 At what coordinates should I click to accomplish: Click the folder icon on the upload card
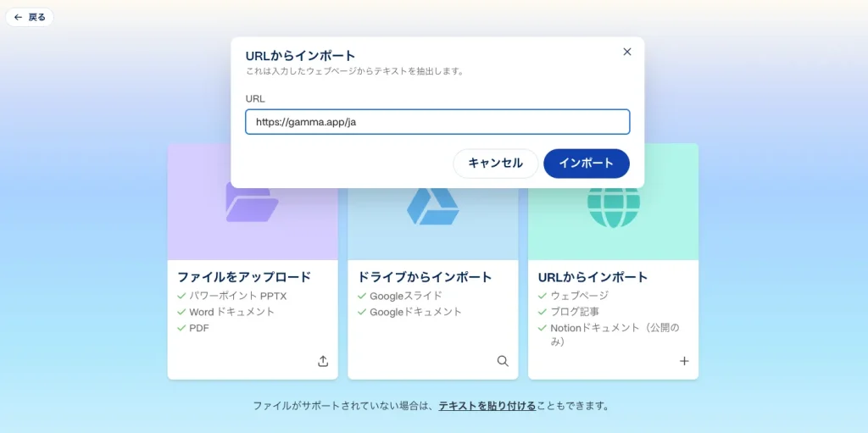tap(252, 203)
